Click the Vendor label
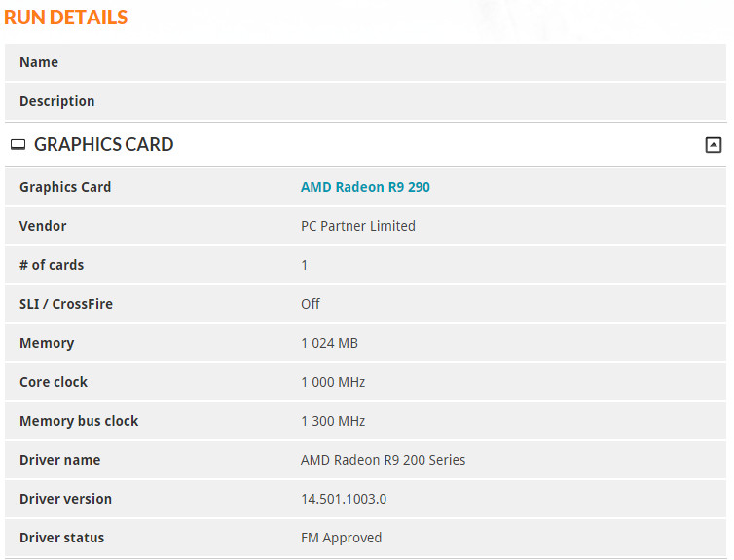This screenshot has height=560, width=734. tap(43, 226)
